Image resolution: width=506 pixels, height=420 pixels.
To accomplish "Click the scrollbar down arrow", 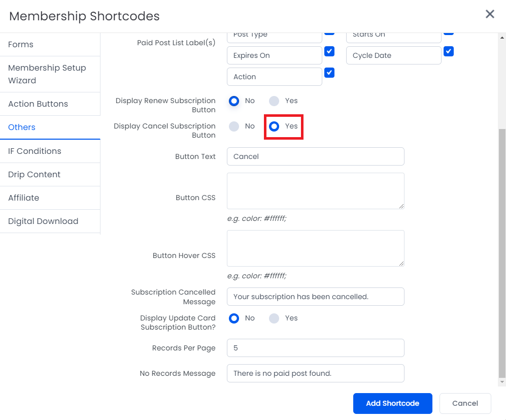I will tap(502, 382).
